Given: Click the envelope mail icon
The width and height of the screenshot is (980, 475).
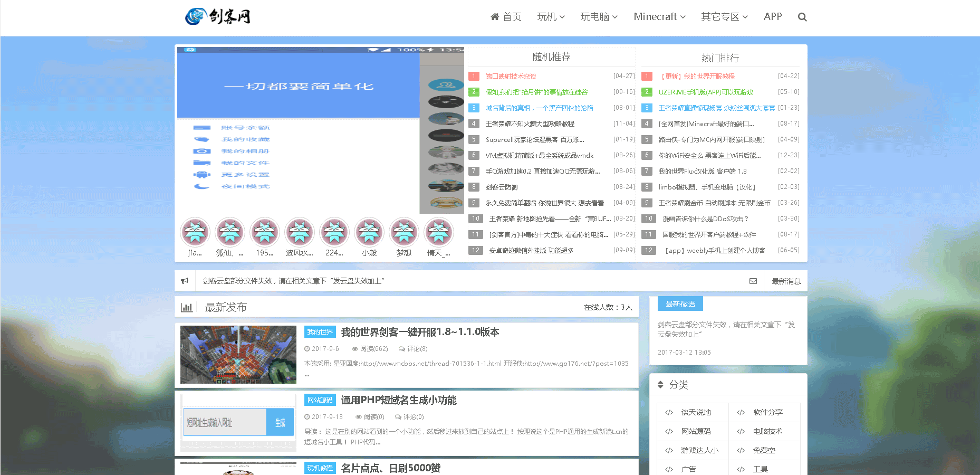Looking at the screenshot, I should [x=753, y=281].
